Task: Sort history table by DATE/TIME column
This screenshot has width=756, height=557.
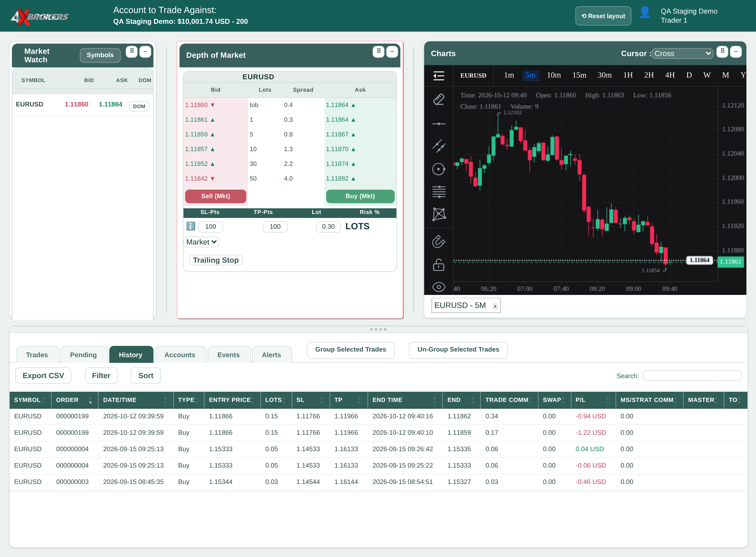Action: coord(136,400)
